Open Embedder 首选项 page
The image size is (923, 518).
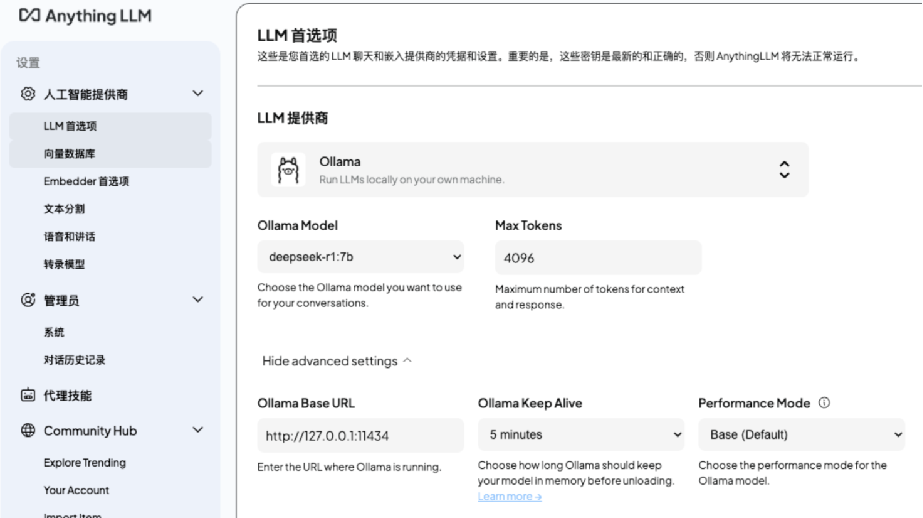(x=86, y=181)
